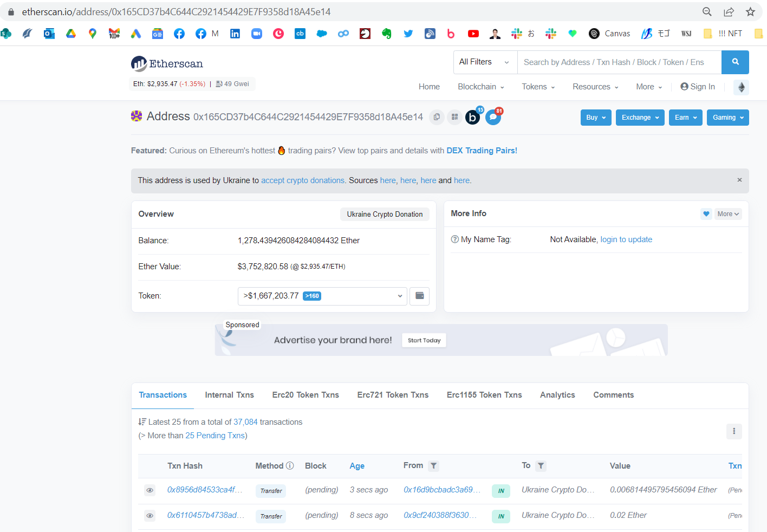
Task: Open the DEX Trading Pairs link
Action: pos(482,151)
